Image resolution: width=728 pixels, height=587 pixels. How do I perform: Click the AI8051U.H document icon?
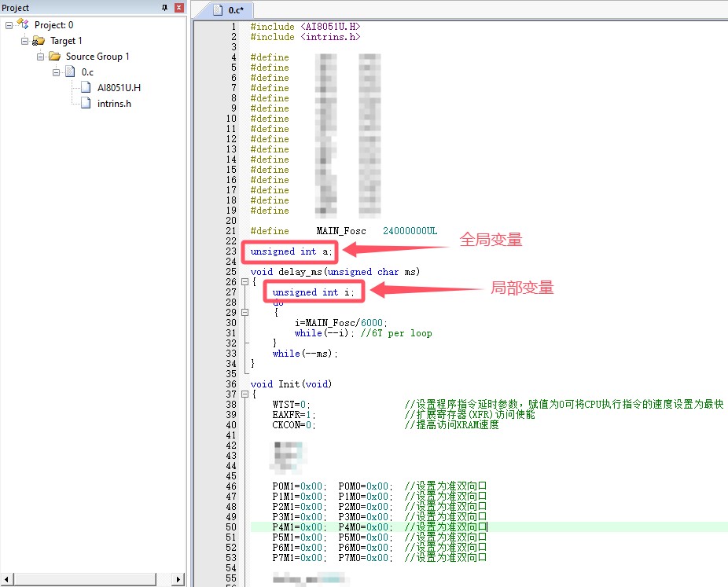[86, 87]
